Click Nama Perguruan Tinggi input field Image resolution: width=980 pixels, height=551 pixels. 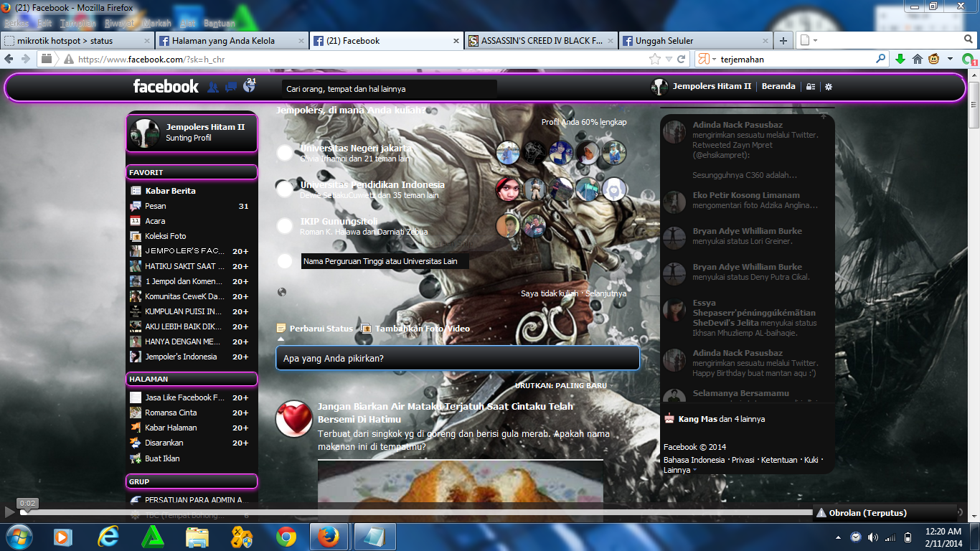(385, 261)
